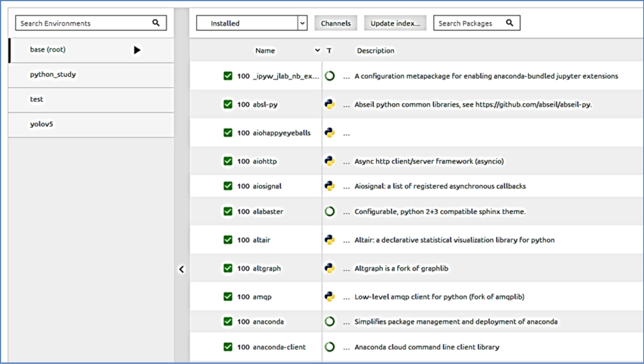Click the Name column sort chevron
This screenshot has width=644, height=364.
[x=317, y=50]
